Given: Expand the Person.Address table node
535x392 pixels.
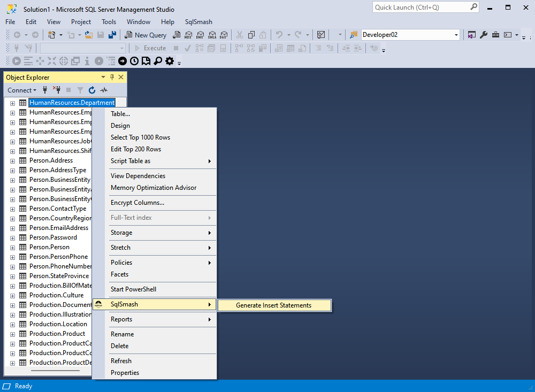Looking at the screenshot, I should point(13,160).
